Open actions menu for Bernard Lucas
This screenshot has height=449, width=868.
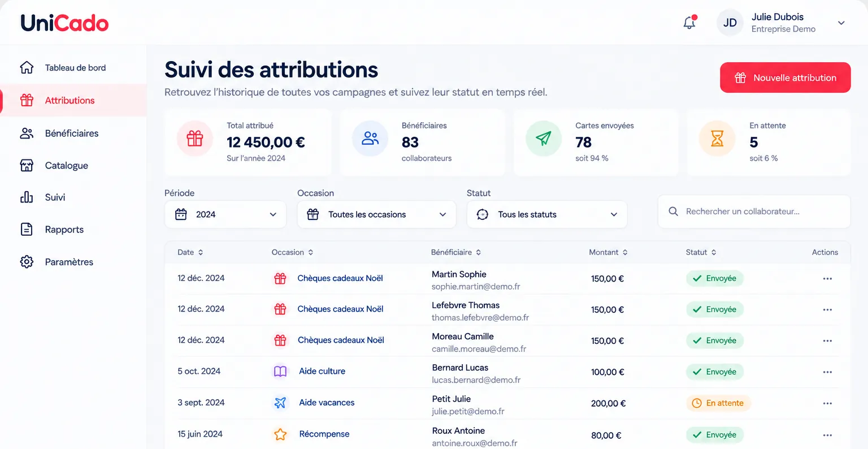(827, 372)
